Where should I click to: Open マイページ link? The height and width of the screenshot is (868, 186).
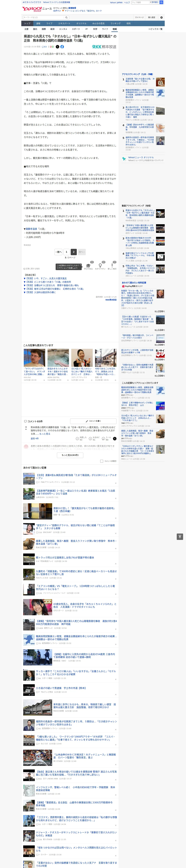[139, 18]
